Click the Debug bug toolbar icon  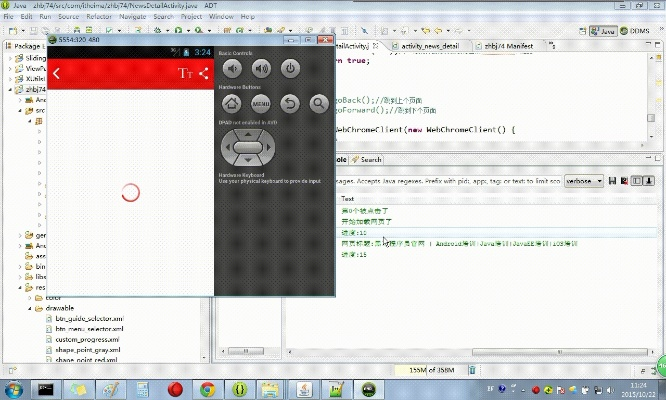pyautogui.click(x=158, y=31)
